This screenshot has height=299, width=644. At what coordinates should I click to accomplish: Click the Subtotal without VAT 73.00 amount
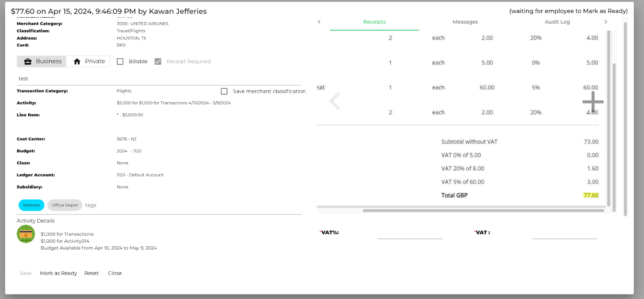click(x=591, y=142)
